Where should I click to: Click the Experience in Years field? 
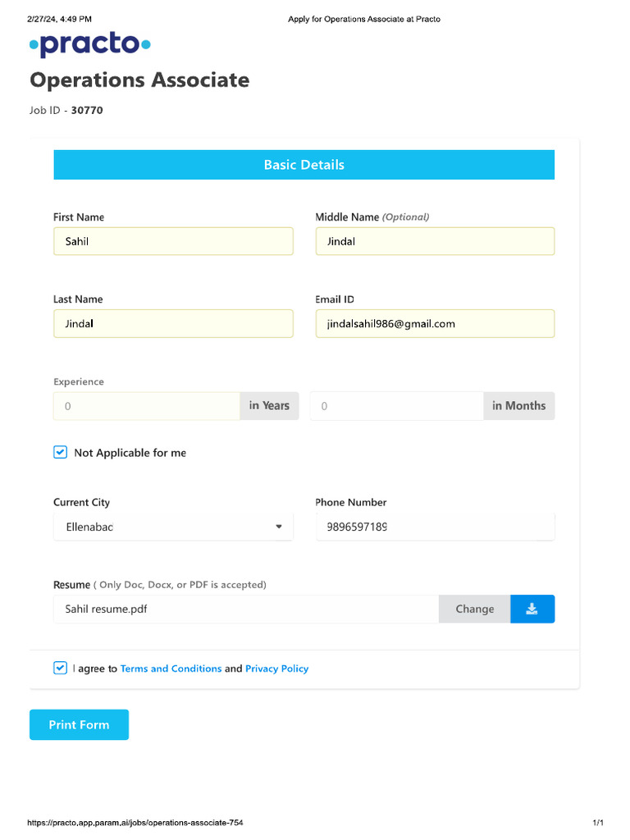146,406
